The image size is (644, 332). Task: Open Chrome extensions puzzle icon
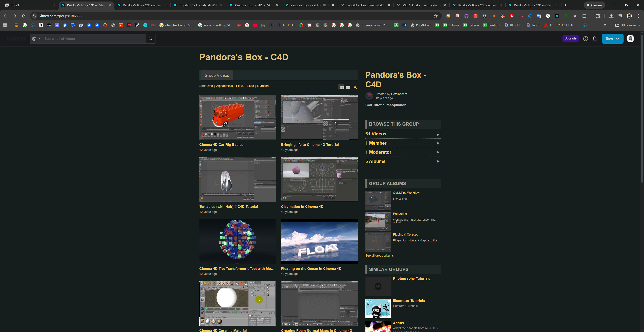[584, 16]
